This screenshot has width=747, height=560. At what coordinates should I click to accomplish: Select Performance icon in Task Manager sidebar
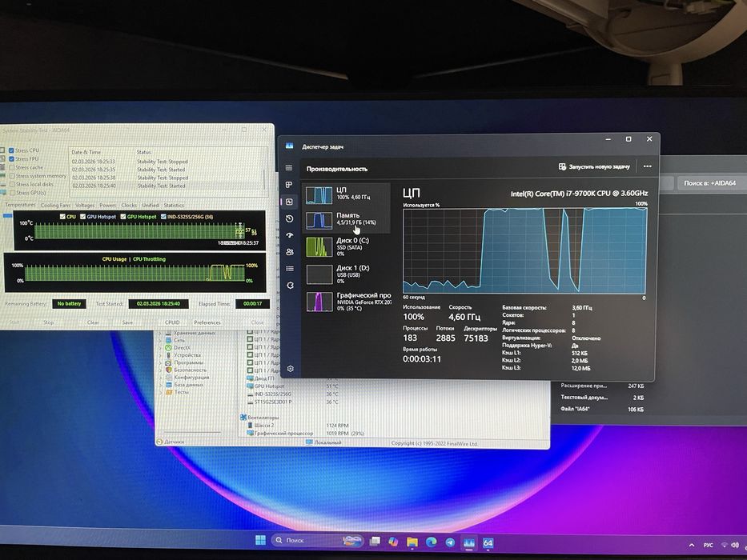(x=289, y=202)
